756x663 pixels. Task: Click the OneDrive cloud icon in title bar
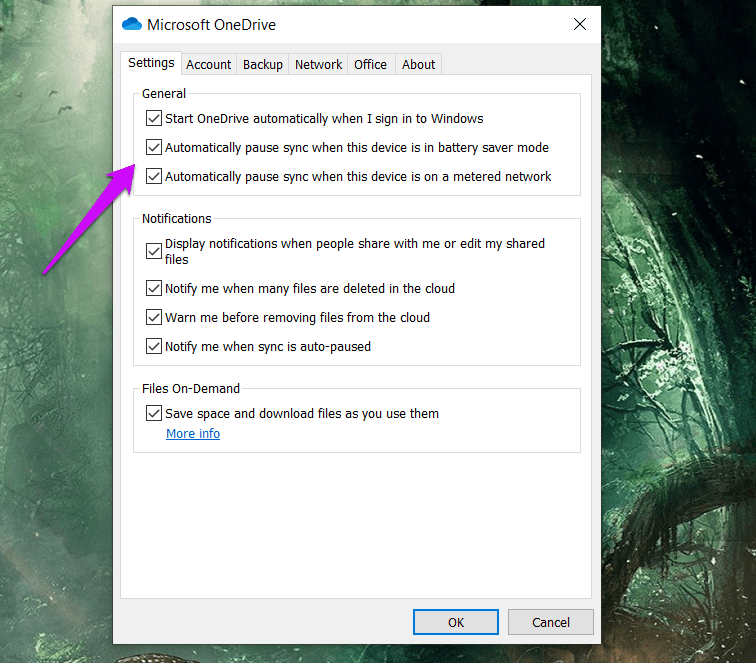(x=132, y=24)
